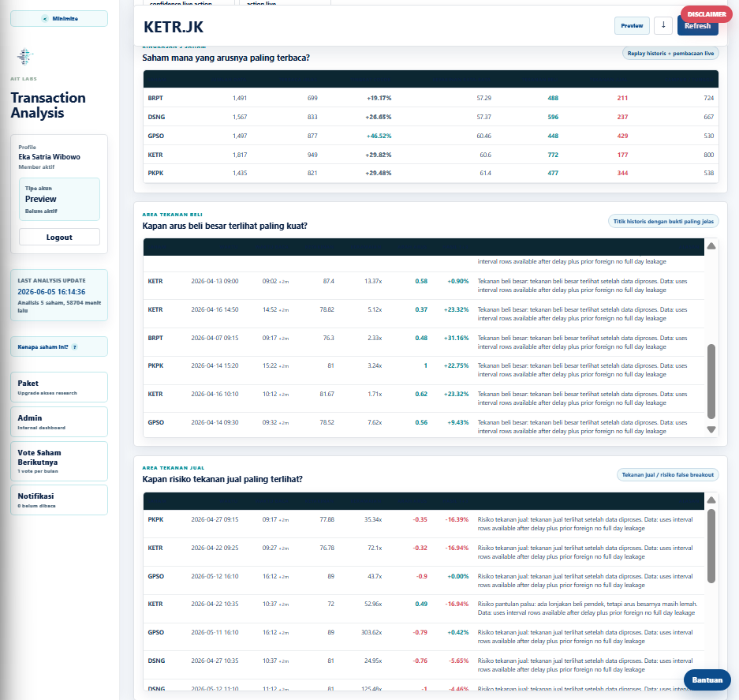This screenshot has height=700, width=739.
Task: Click the tekanan beli table scrollbar thumb
Action: [711, 382]
